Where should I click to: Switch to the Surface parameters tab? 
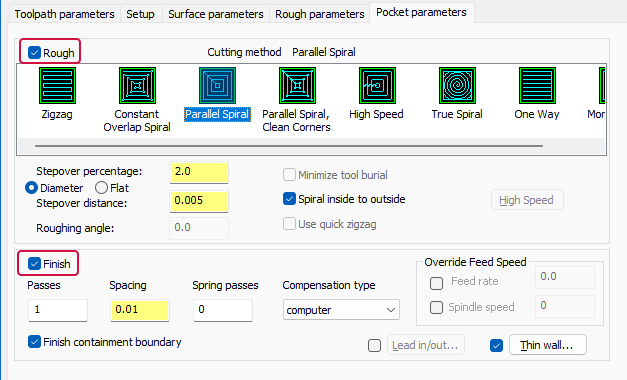216,14
